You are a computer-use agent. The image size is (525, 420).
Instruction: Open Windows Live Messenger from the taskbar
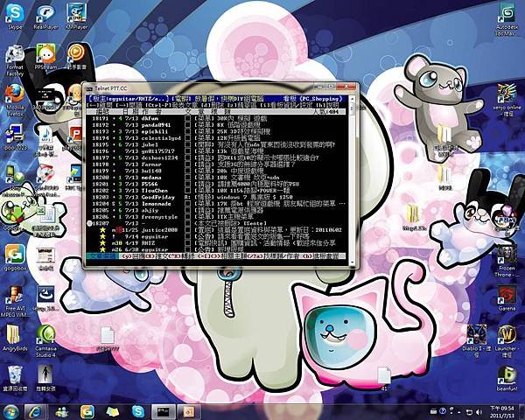point(61,412)
